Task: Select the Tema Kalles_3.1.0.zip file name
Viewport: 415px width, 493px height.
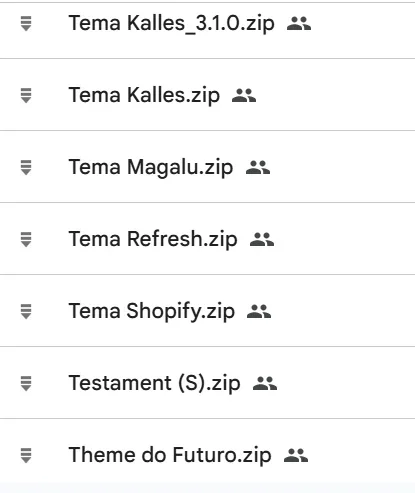Action: pyautogui.click(x=172, y=24)
